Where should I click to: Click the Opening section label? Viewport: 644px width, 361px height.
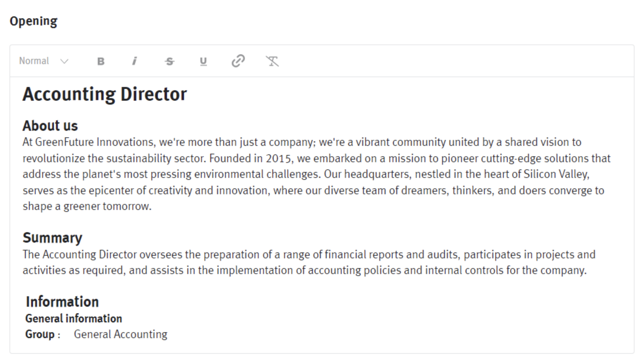34,21
